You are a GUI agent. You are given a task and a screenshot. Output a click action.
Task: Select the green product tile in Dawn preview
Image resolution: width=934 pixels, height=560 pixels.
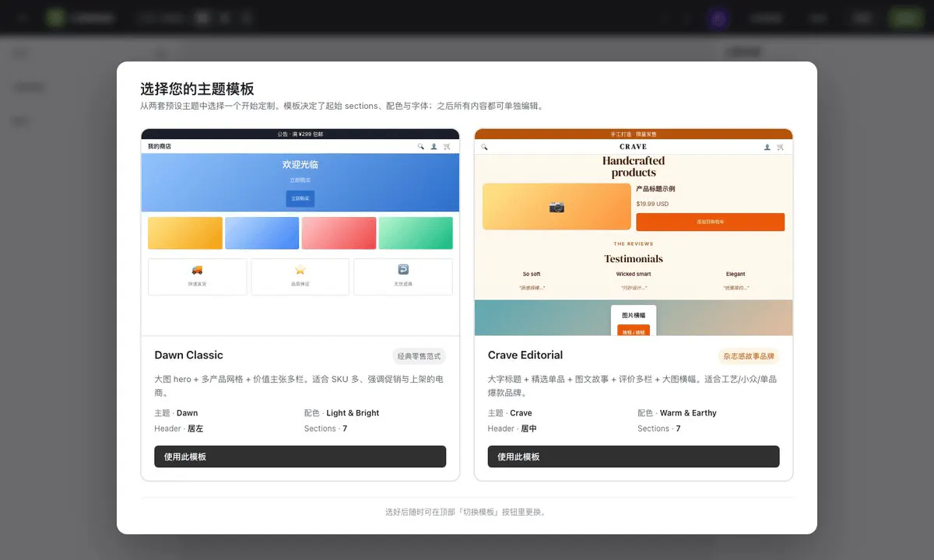point(416,233)
